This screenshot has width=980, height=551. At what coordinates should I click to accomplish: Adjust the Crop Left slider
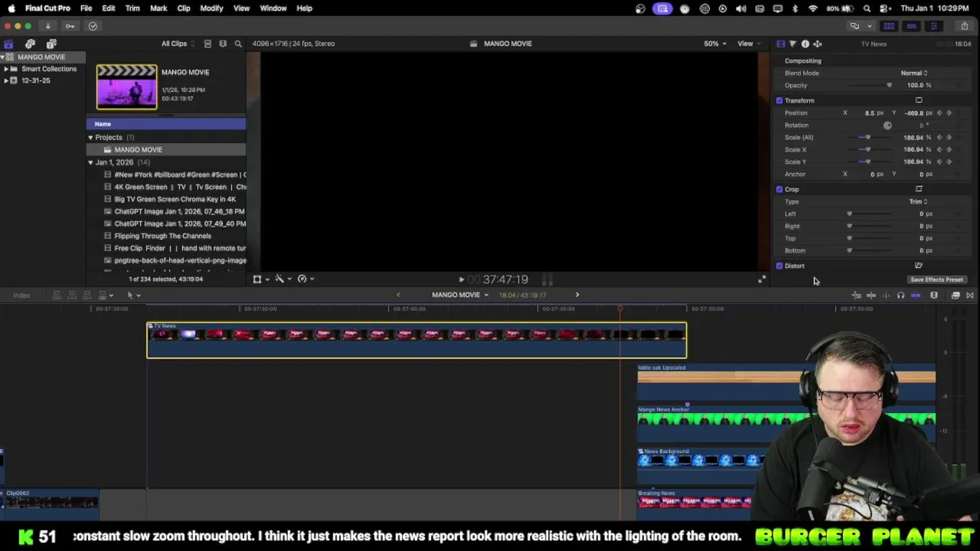(870, 214)
